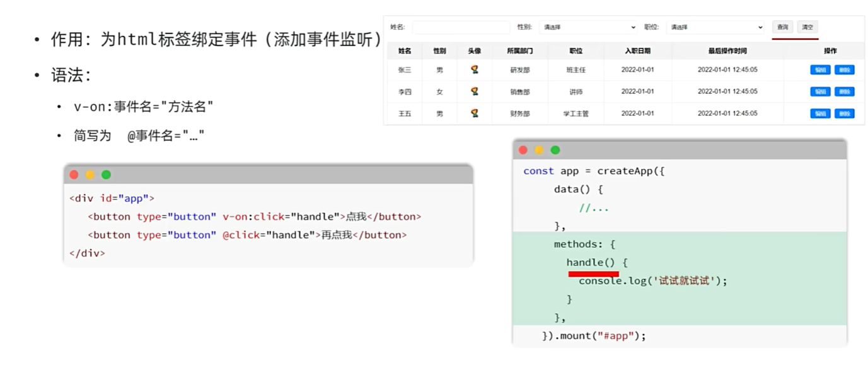Click 编辑 button in 张三 row
The image size is (868, 385).
[820, 70]
